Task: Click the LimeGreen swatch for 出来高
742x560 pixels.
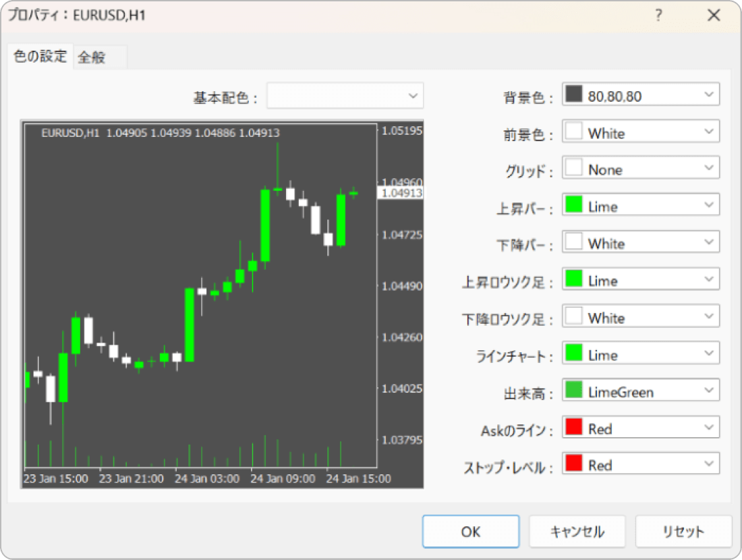Action: 574,389
